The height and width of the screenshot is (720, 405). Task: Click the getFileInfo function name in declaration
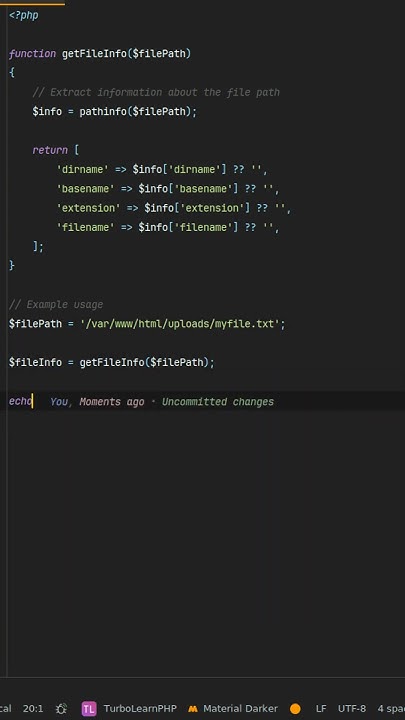94,54
